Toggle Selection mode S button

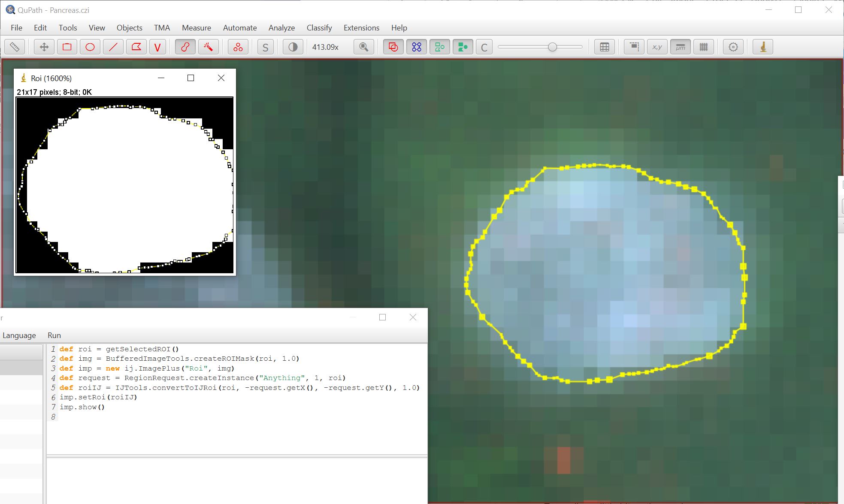[x=266, y=47]
